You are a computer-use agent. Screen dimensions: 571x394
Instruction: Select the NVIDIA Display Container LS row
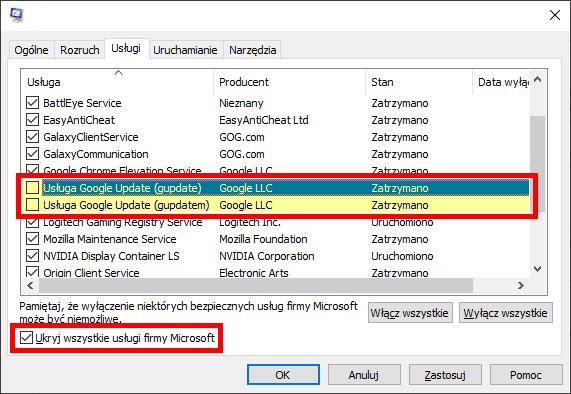click(x=277, y=256)
